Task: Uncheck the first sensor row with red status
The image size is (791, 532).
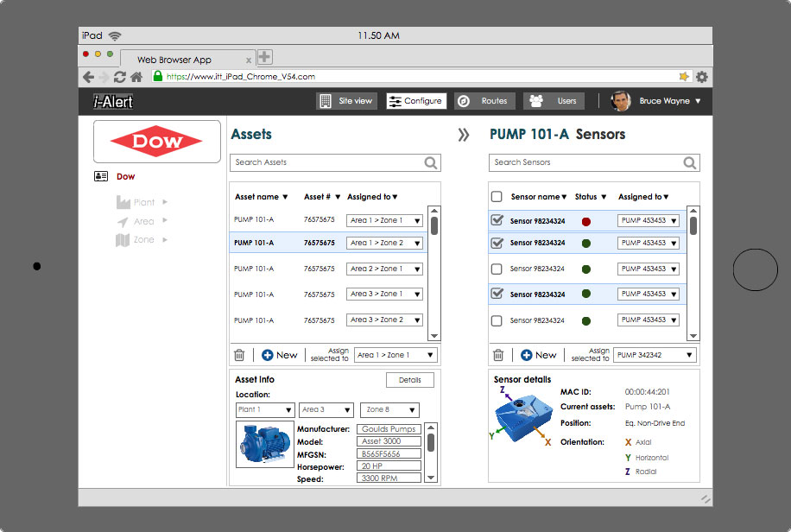Action: 497,221
